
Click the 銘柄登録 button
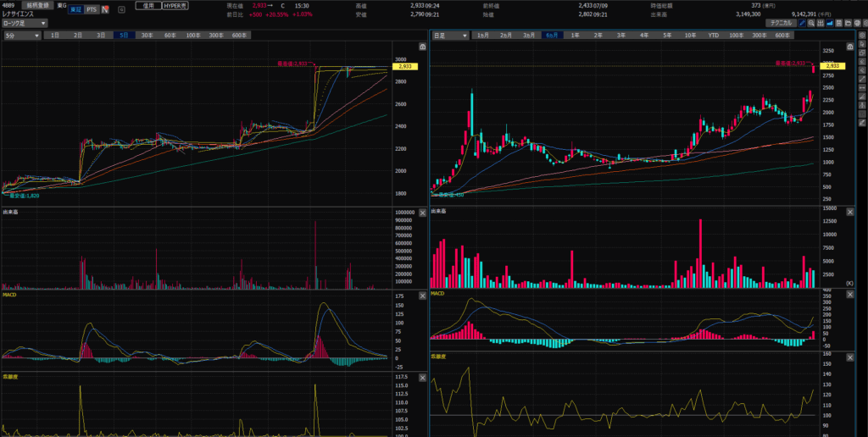(37, 5)
